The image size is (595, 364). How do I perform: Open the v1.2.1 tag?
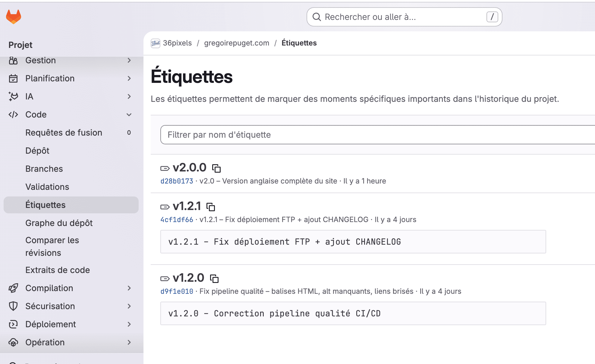click(x=187, y=206)
